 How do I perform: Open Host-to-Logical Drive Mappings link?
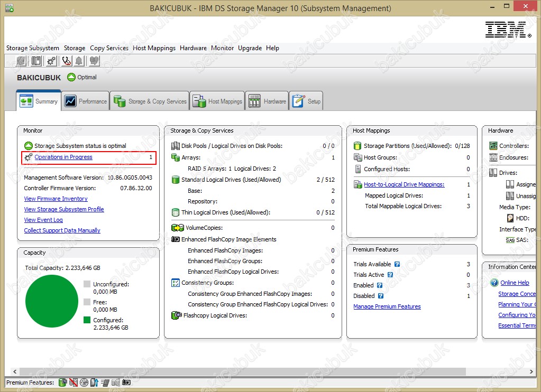(x=404, y=184)
